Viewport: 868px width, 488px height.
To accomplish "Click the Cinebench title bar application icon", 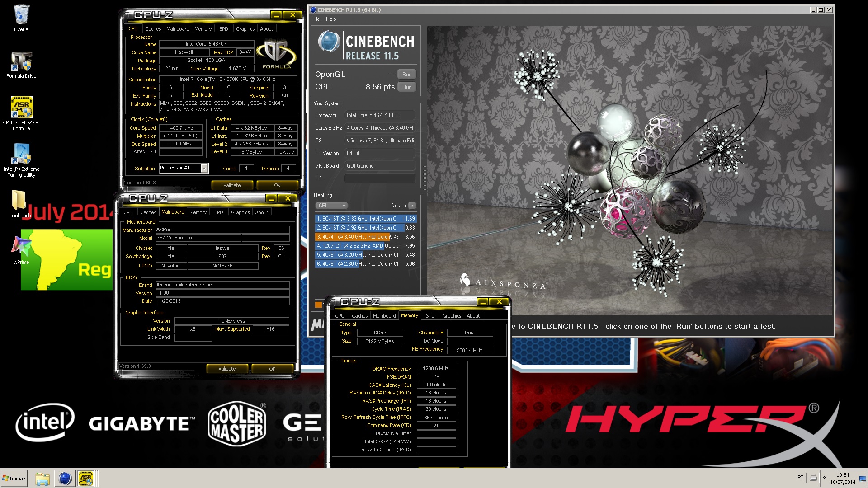I will coord(313,9).
